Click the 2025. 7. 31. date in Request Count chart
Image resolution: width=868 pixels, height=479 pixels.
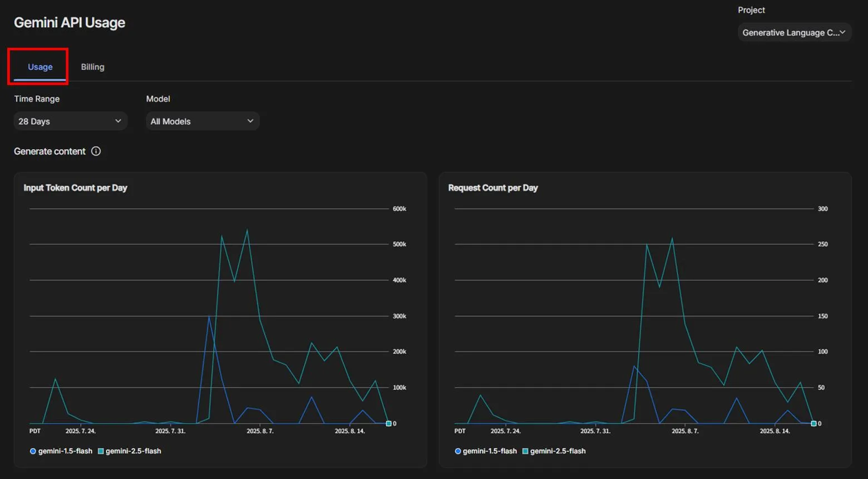coord(595,431)
